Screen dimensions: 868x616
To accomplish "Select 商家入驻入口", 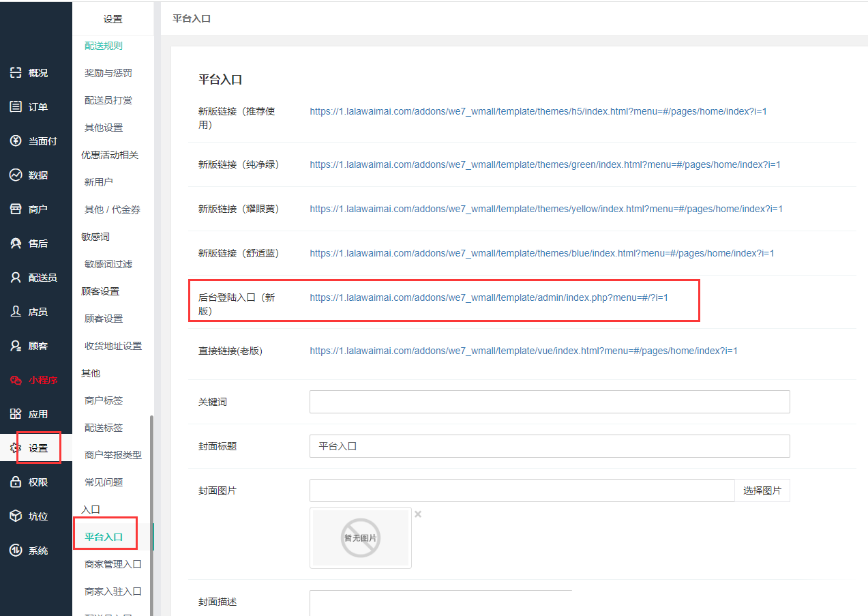I will click(113, 591).
